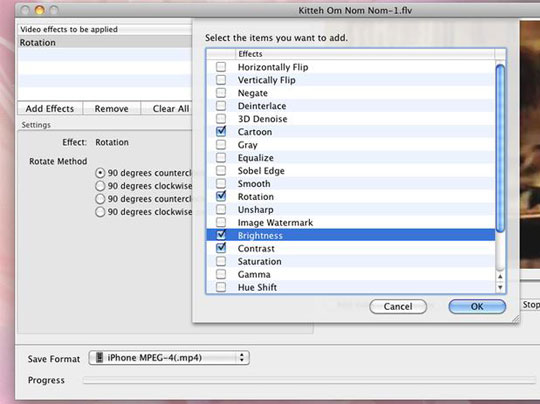Image resolution: width=540 pixels, height=404 pixels.
Task: Click the dialog resize grip corner
Action: pos(516,319)
